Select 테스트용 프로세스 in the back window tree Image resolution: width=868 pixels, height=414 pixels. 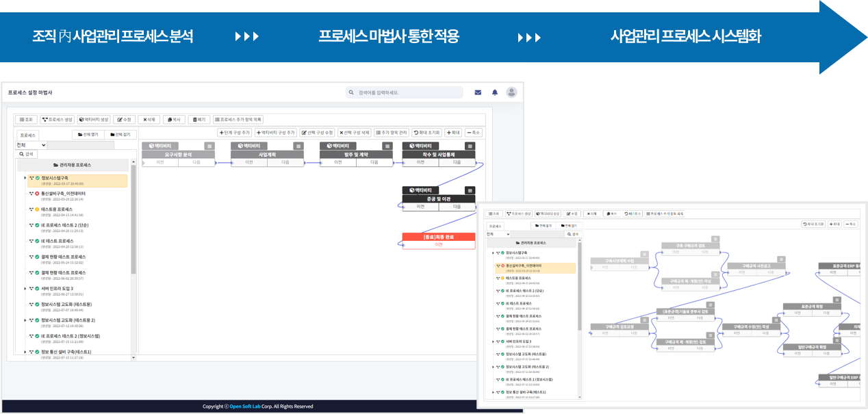pyautogui.click(x=57, y=209)
